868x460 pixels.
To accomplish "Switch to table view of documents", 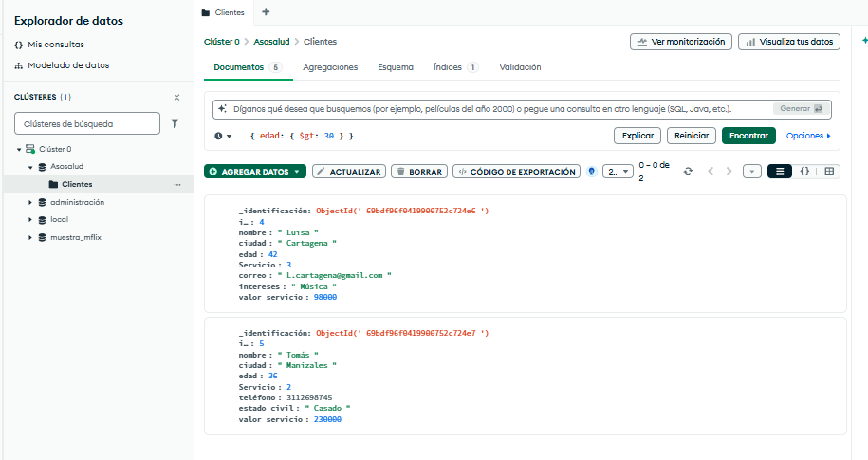I will (829, 172).
